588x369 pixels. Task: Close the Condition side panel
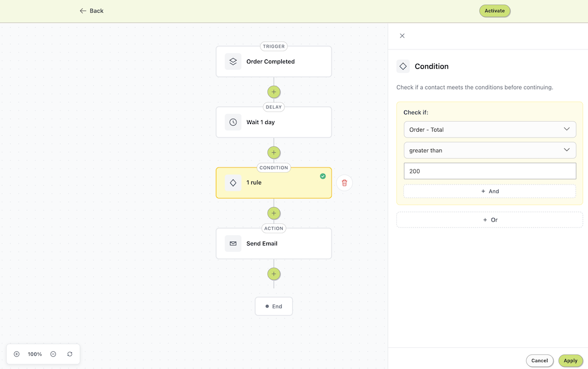click(x=402, y=36)
